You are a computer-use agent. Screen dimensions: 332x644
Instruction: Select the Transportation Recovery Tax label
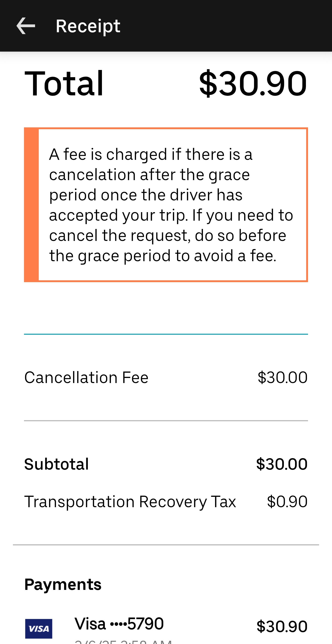(130, 501)
